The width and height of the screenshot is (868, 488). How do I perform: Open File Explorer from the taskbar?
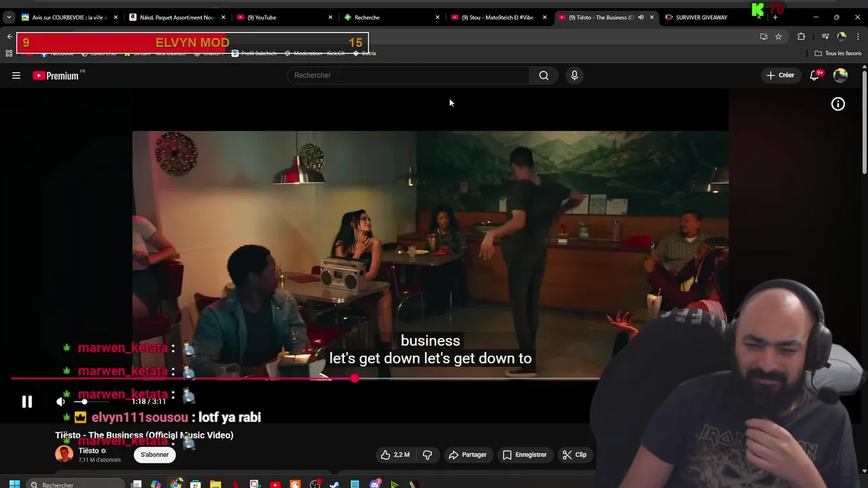pyautogui.click(x=216, y=484)
